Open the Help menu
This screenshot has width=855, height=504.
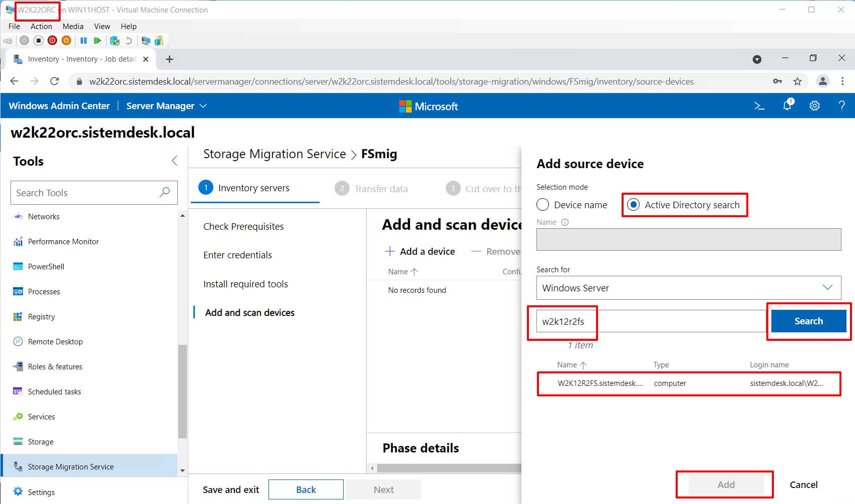128,26
